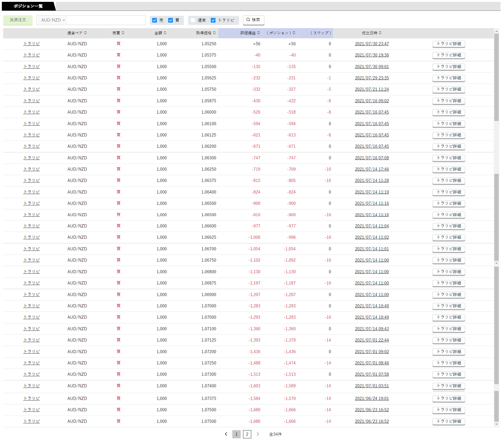Enable the 通常 checkbox
Screen dimensions: 504x442
[x=193, y=20]
